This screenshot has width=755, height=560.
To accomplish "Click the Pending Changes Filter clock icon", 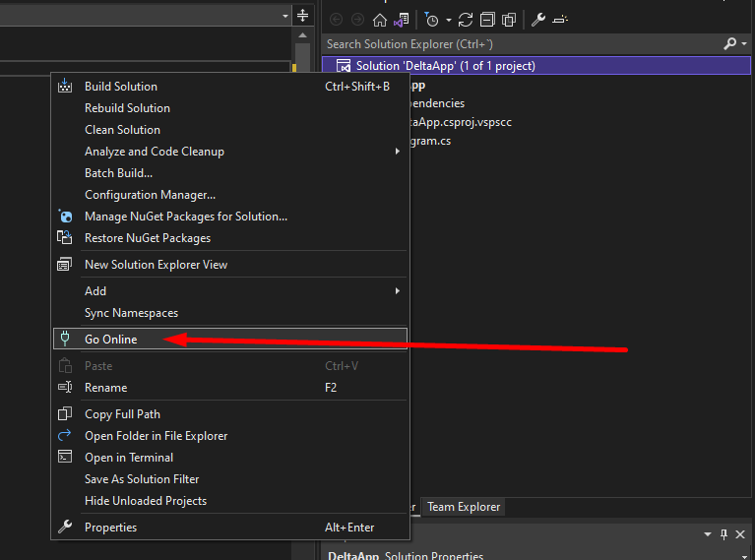I will tap(430, 20).
